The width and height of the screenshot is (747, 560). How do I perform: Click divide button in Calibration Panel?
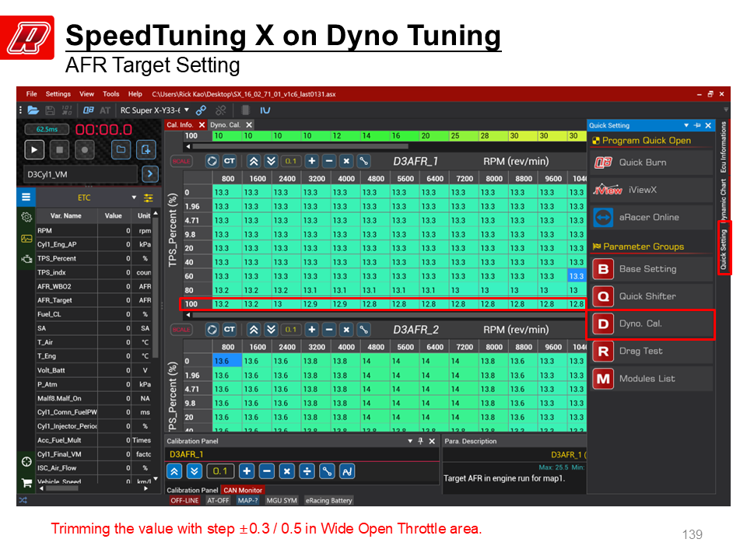[307, 471]
